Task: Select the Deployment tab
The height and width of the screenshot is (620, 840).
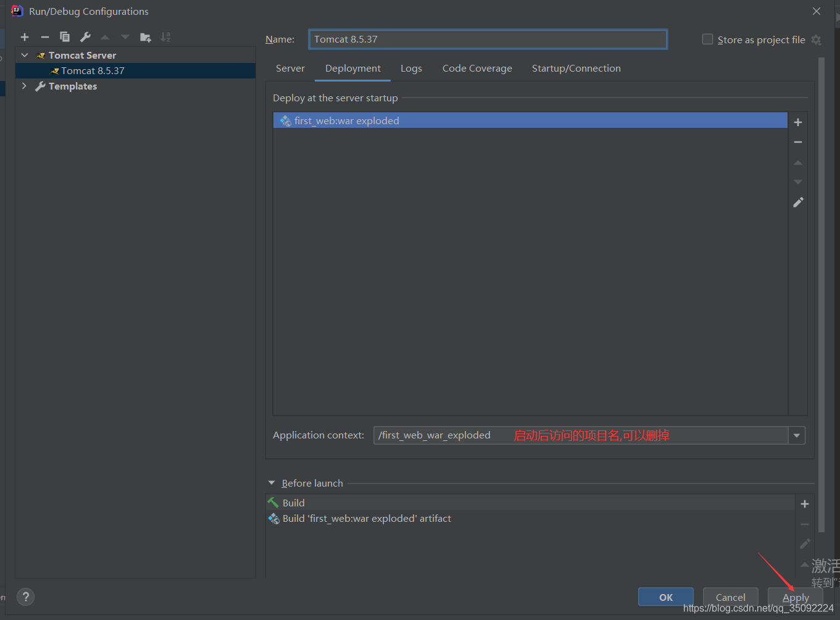Action: tap(353, 69)
